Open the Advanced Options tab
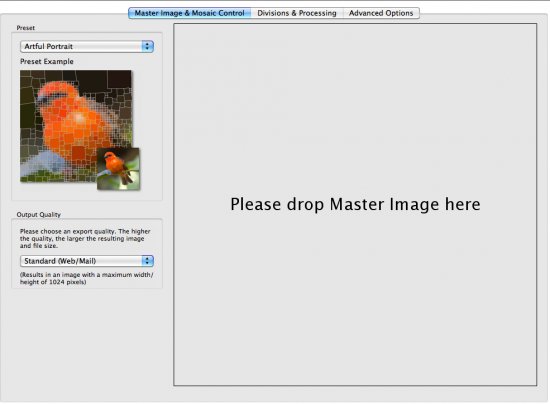Viewport: 550px width, 404px height. coord(381,13)
